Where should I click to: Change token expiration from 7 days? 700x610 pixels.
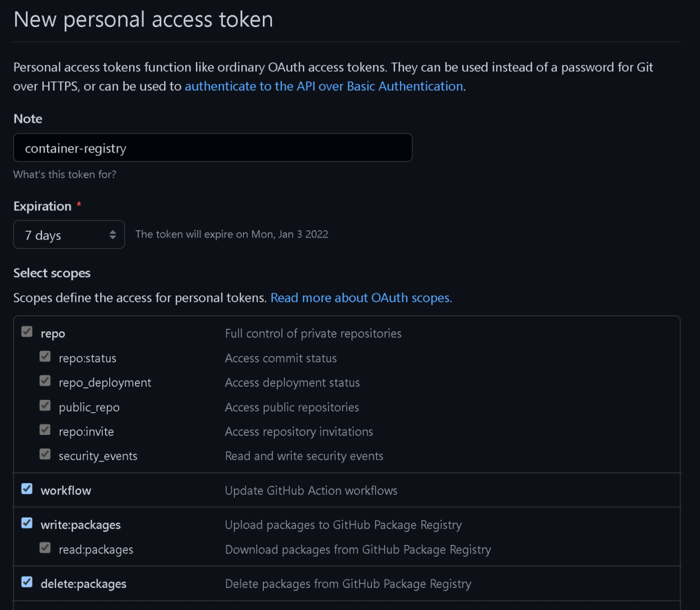[69, 234]
